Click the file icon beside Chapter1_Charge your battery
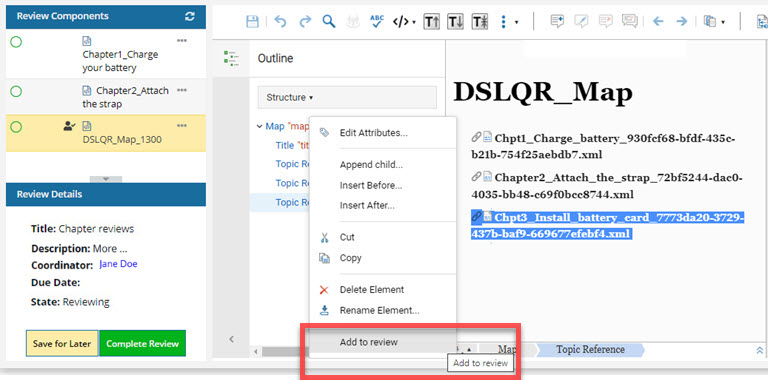 (x=87, y=41)
